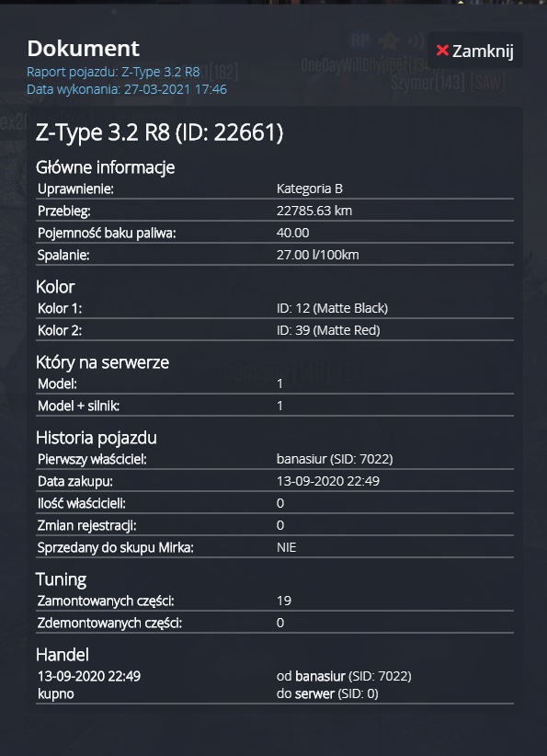547x756 pixels.
Task: Click the red X close icon
Action: [442, 51]
